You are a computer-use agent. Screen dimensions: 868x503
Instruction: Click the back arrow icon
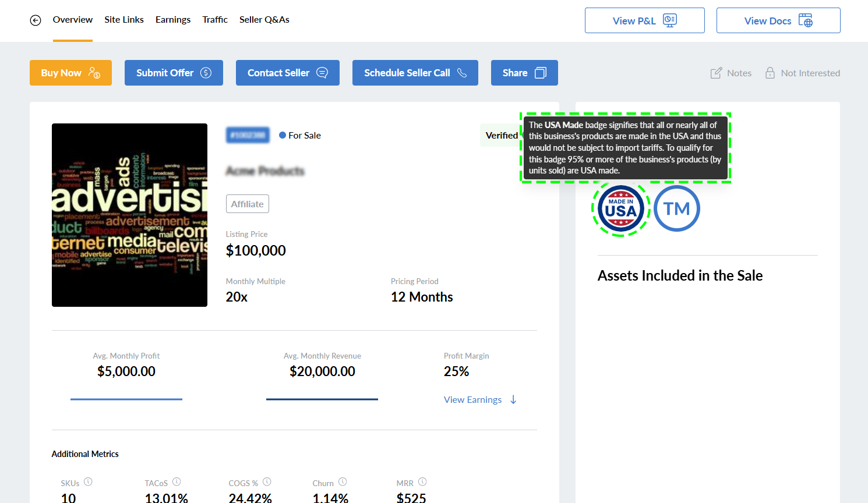(x=36, y=20)
